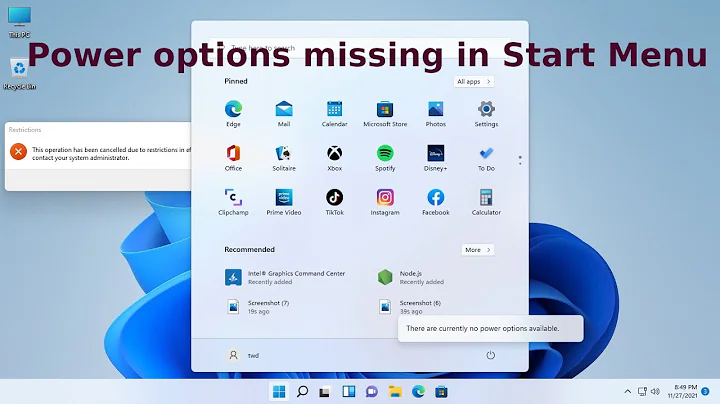Click the More button under Recommended
The height and width of the screenshot is (404, 720).
(478, 250)
